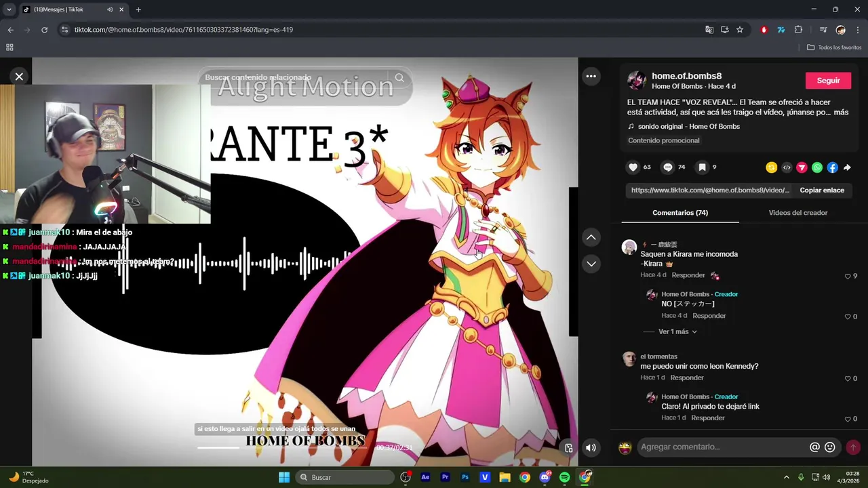This screenshot has height=488, width=868.
Task: Open the three-dot video options menu
Action: [x=591, y=76]
